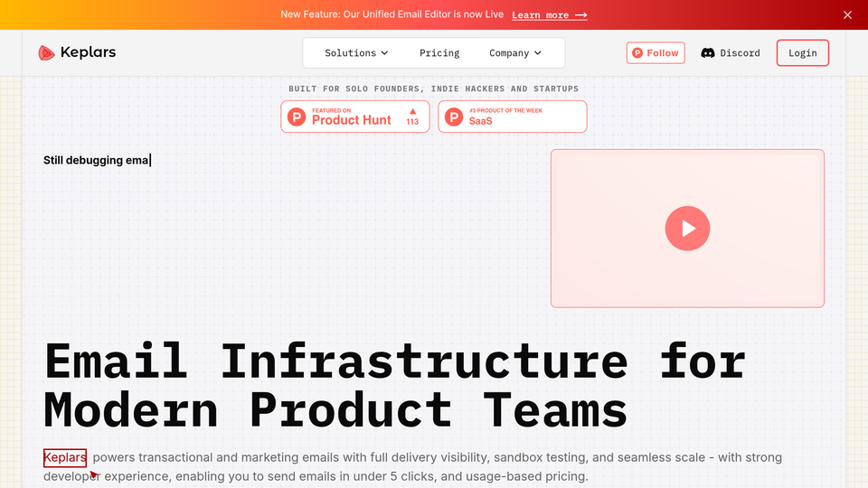
Task: Click the Learn more banner link
Action: pyautogui.click(x=549, y=15)
